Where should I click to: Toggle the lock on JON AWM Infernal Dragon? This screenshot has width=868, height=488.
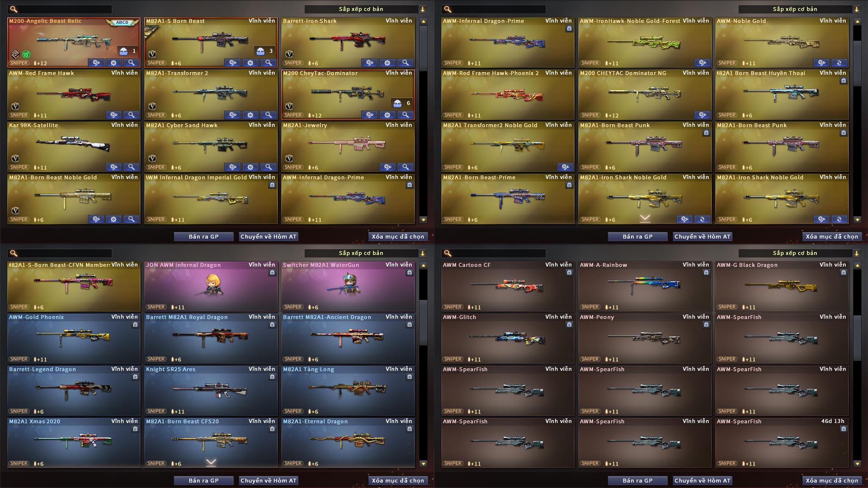pos(272,272)
